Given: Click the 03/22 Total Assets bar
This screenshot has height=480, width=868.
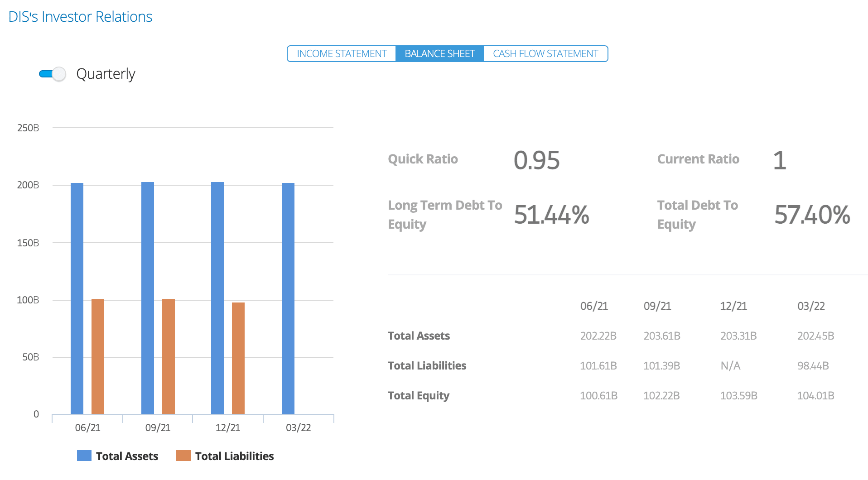Looking at the screenshot, I should pyautogui.click(x=288, y=298).
